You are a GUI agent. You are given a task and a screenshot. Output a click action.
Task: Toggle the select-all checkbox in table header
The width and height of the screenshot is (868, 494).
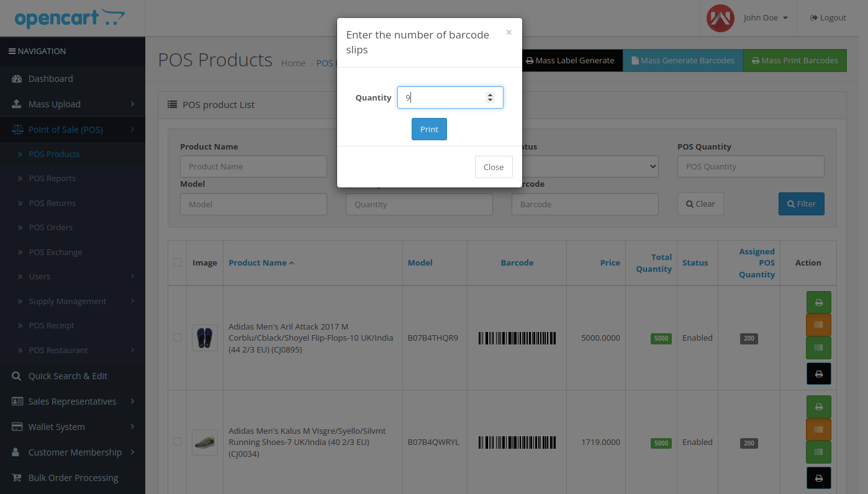pyautogui.click(x=178, y=263)
